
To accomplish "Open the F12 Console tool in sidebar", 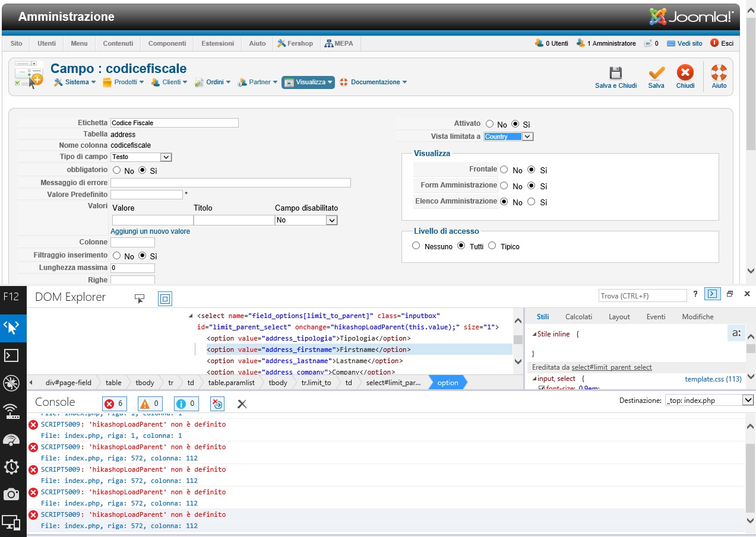I will 12,355.
